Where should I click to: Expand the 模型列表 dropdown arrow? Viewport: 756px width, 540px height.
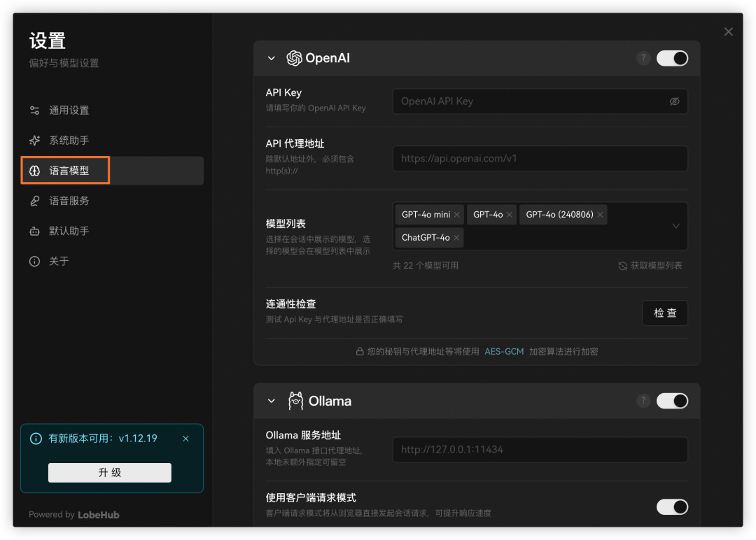point(676,226)
